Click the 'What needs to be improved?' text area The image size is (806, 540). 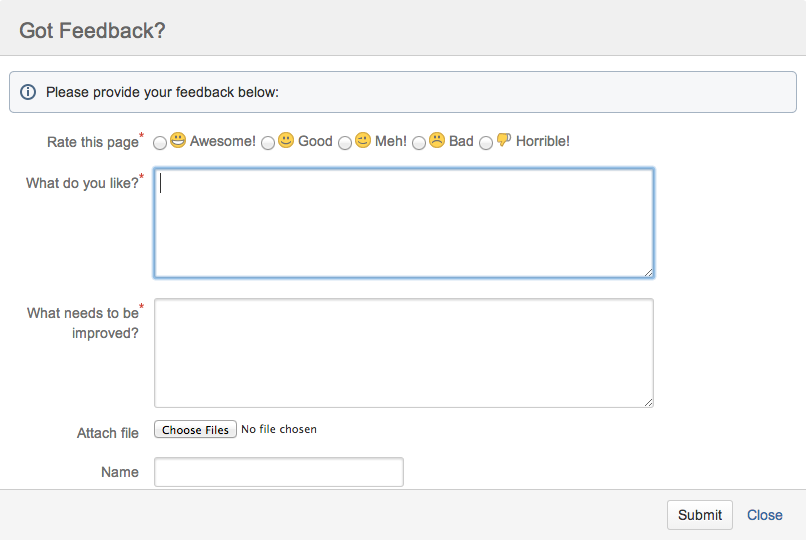click(x=404, y=353)
